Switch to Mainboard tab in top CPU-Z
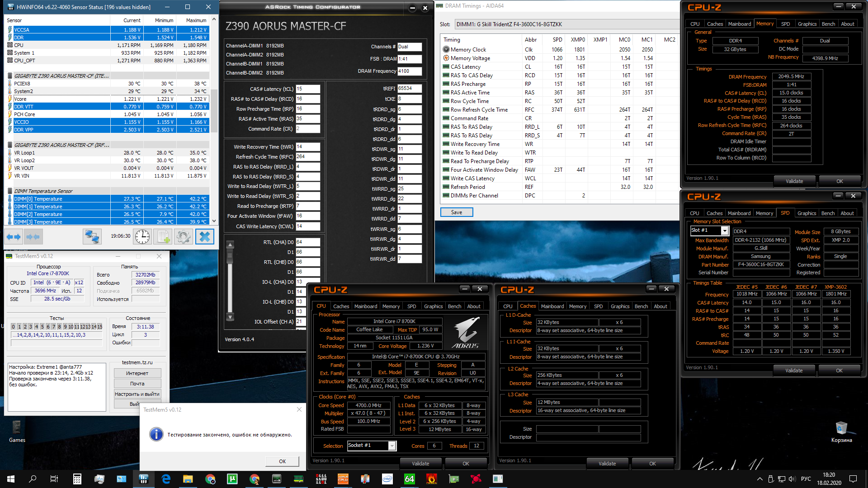868x488 pixels. pos(739,24)
